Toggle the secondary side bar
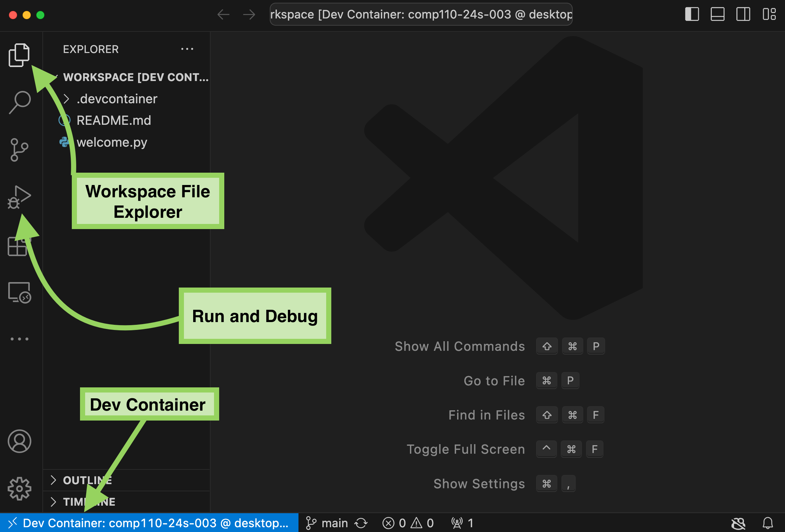Screen dimensions: 785x532 (743, 14)
